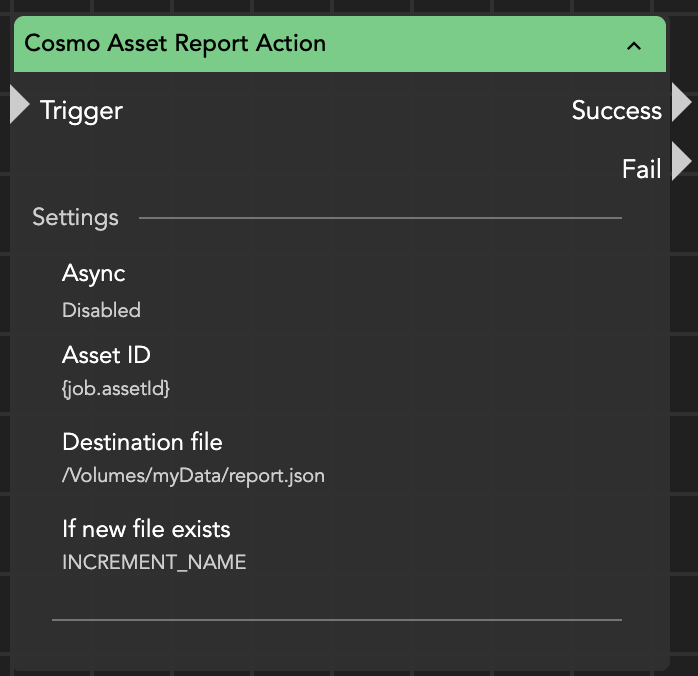Viewport: 698px width, 676px height.
Task: Open the INCREMENT_NAME option dropdown
Action: (x=154, y=562)
